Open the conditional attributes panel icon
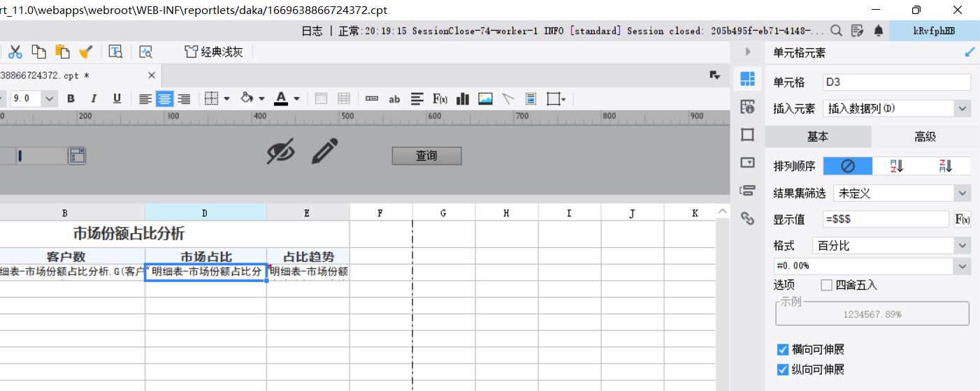Image resolution: width=980 pixels, height=391 pixels. (x=747, y=191)
